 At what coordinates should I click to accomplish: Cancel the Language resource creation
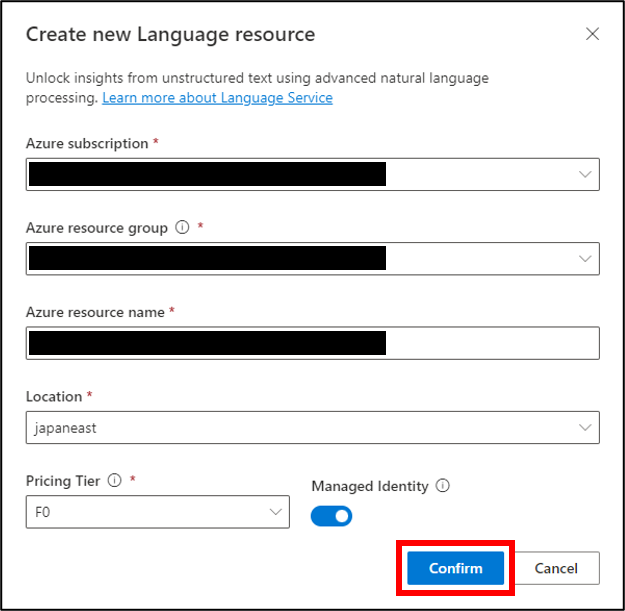(x=556, y=568)
